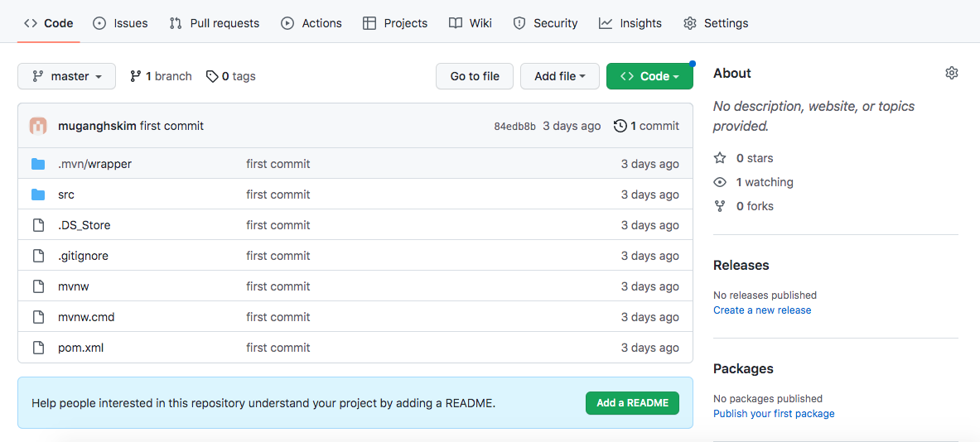Open the .DS_Store file

click(84, 225)
